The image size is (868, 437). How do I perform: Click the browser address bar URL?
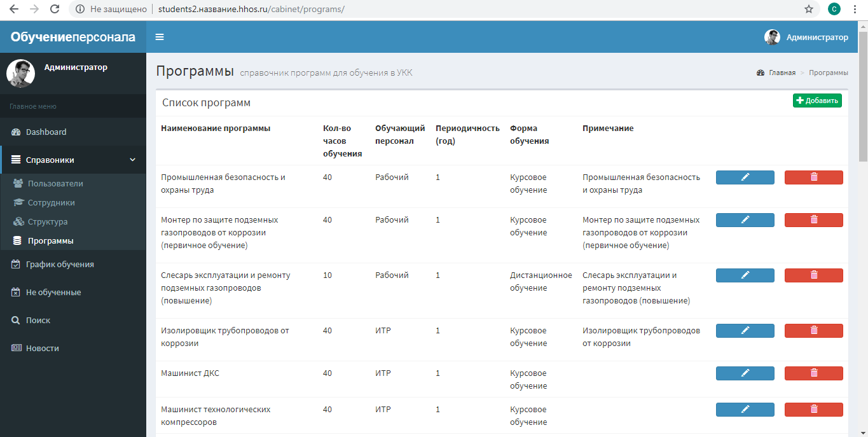coord(251,10)
